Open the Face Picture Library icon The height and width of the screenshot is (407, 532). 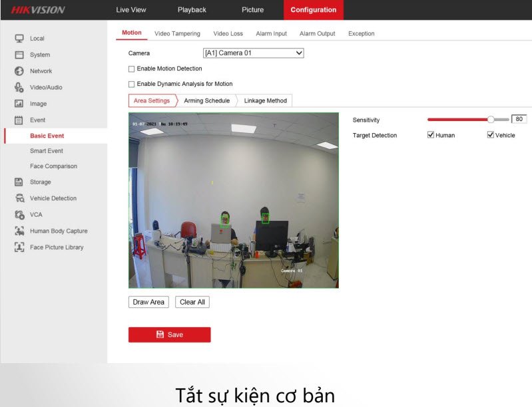pyautogui.click(x=19, y=247)
